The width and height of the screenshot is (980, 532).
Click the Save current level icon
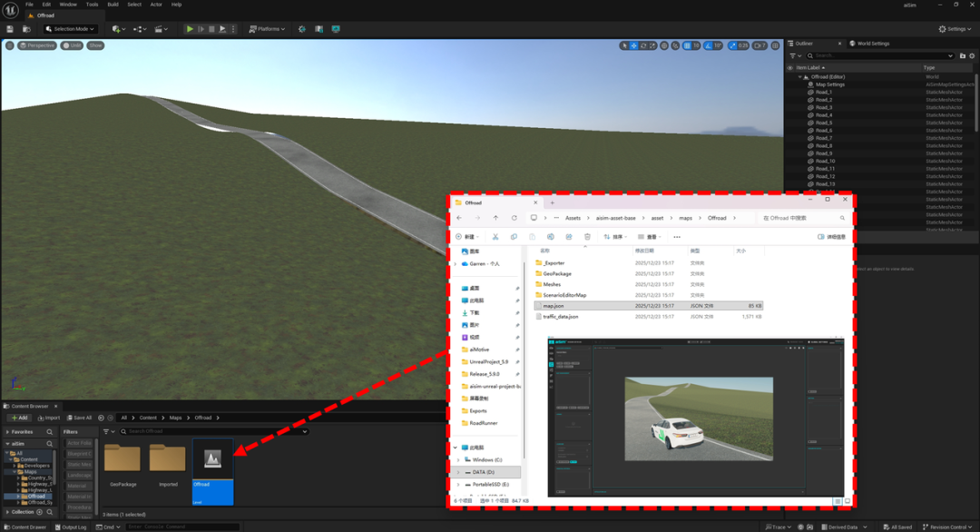(x=10, y=29)
